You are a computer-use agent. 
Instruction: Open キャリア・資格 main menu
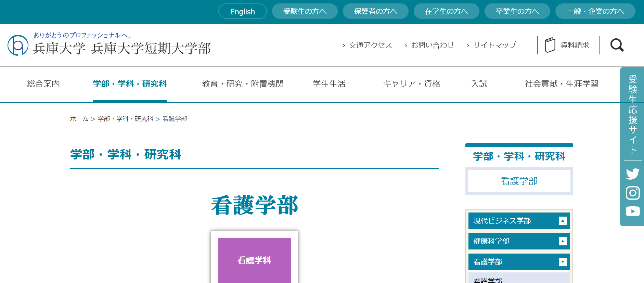412,84
